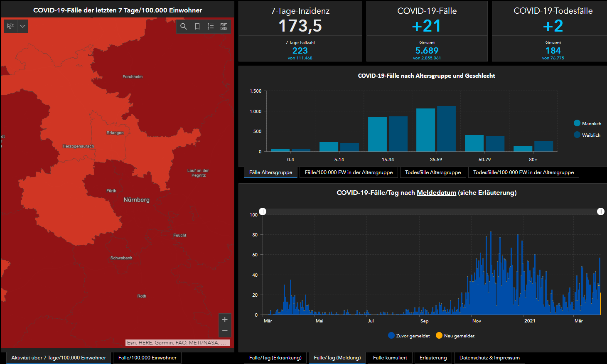
Task: Select Fälle/Tag (Erkrankung) tab
Action: click(275, 358)
